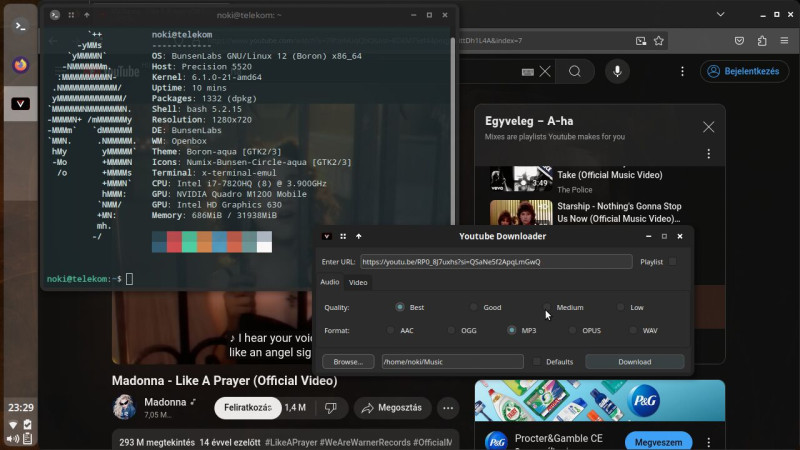The image size is (800, 450).
Task: Choose OPUS format radio button
Action: pos(572,331)
